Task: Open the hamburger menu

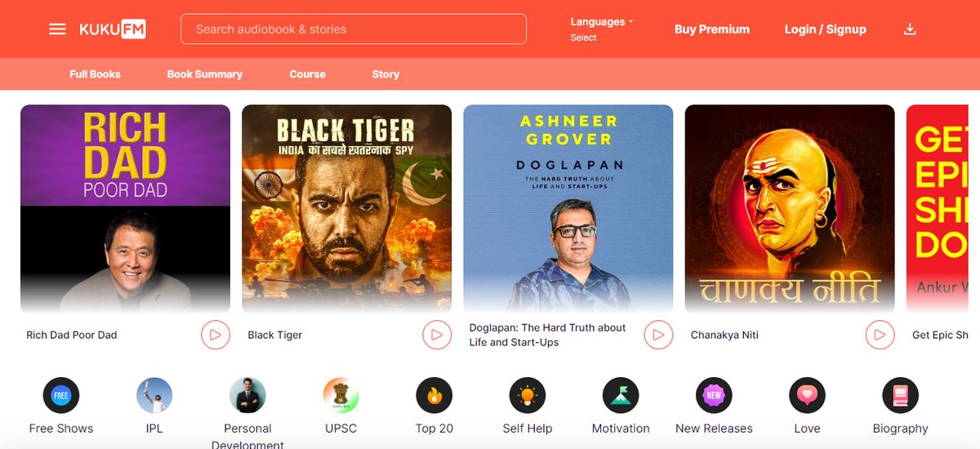Action: click(x=57, y=29)
